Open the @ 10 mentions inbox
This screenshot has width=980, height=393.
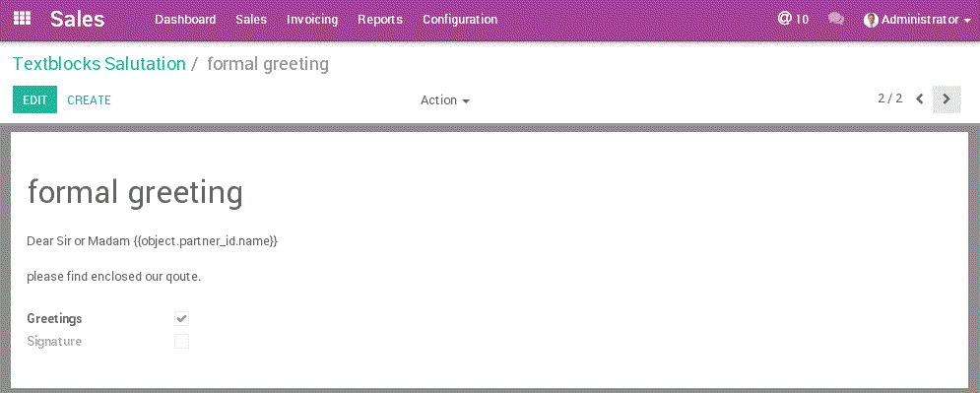(x=793, y=19)
